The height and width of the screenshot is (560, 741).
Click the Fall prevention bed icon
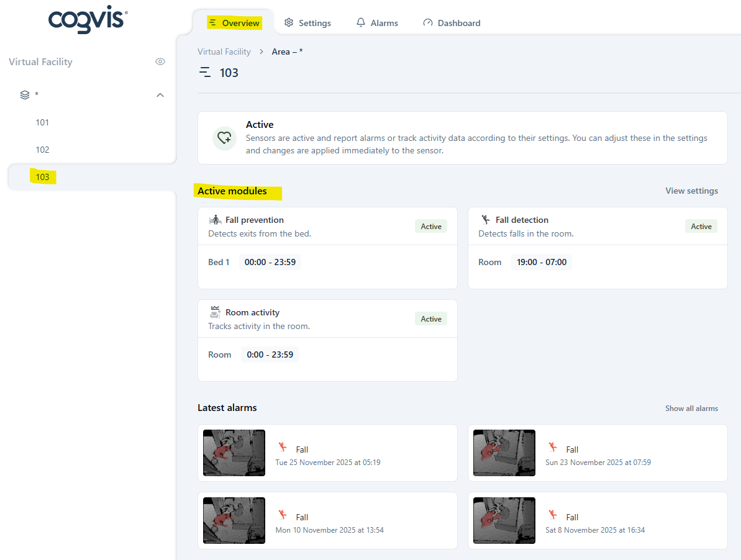click(x=216, y=220)
